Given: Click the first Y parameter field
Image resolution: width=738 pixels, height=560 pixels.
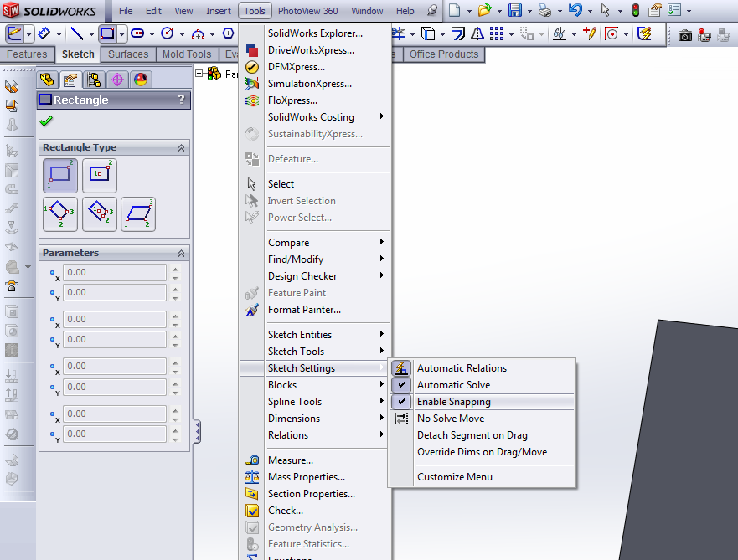Looking at the screenshot, I should [x=115, y=292].
